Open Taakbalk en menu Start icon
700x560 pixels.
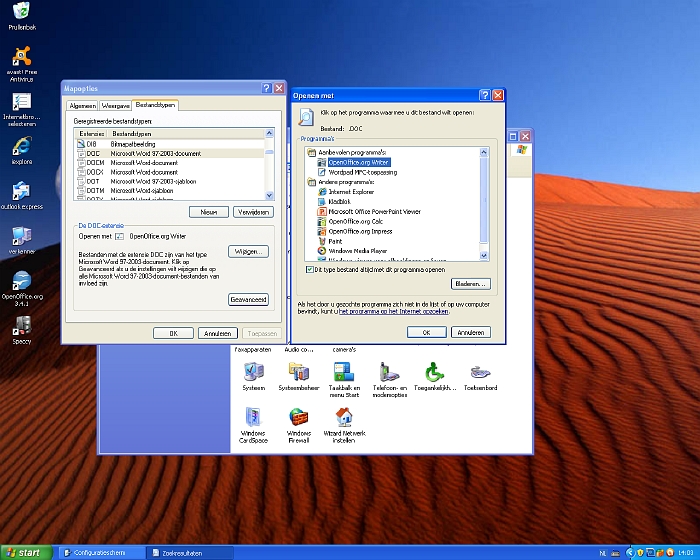point(344,380)
